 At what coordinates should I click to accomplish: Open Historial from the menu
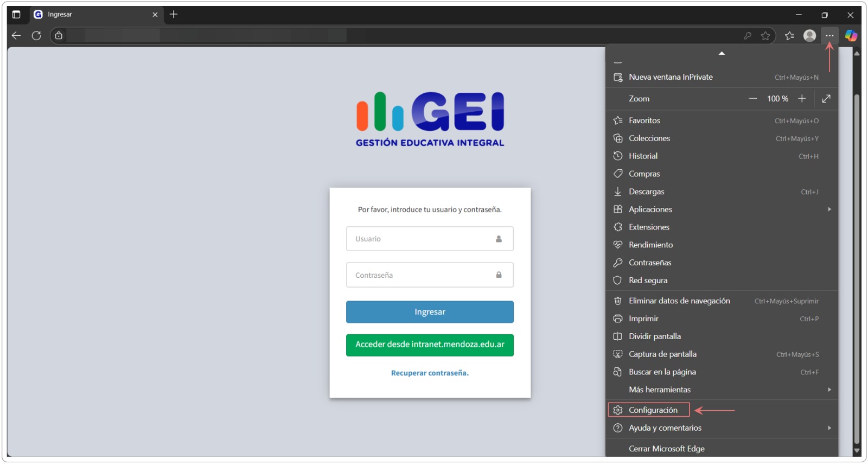click(x=722, y=156)
